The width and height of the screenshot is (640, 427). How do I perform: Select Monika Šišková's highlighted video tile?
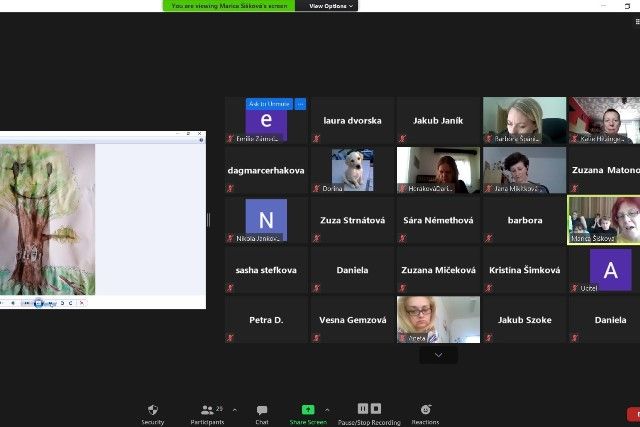click(607, 219)
